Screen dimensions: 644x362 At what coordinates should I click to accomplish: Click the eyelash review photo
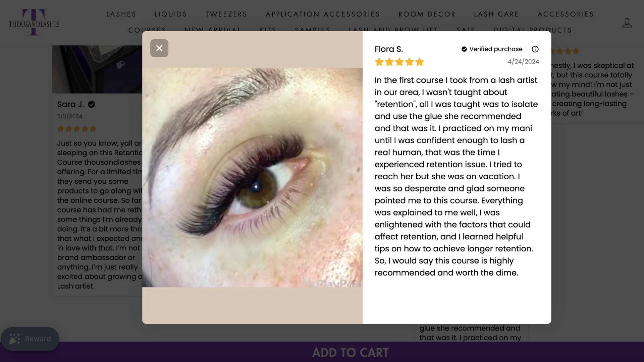[252, 177]
